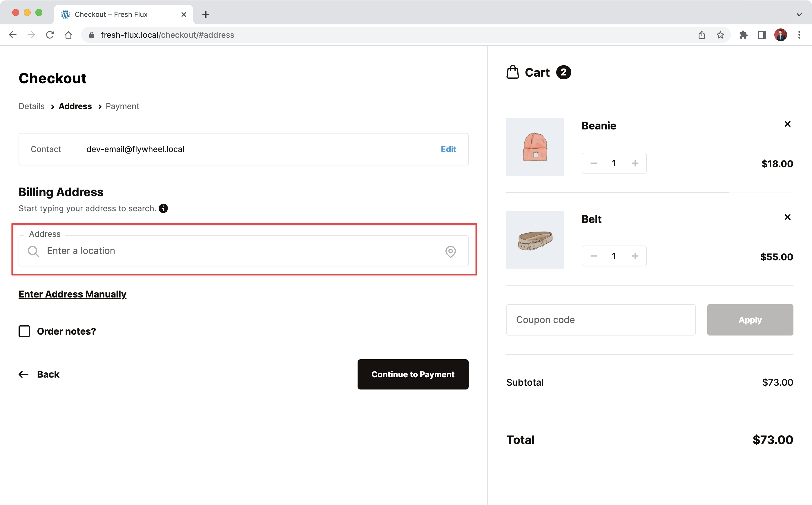The height and width of the screenshot is (505, 812).
Task: Click Edit next to the contact email
Action: [x=448, y=149]
